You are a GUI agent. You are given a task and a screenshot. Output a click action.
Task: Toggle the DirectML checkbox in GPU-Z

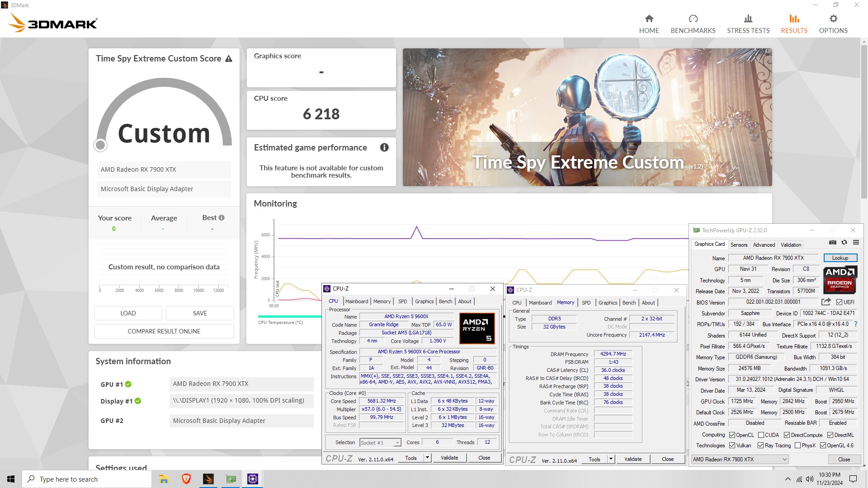[830, 435]
